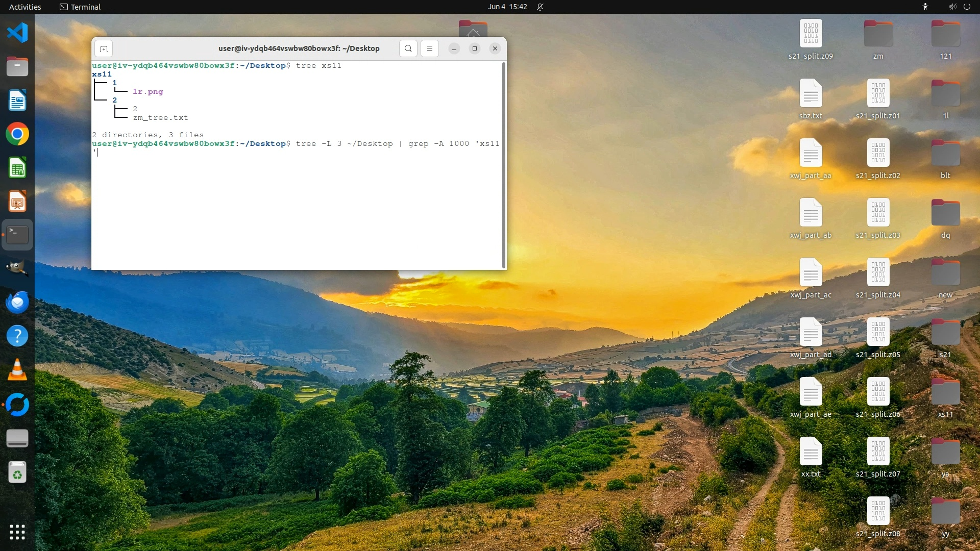The width and height of the screenshot is (980, 551).
Task: Click the accessibility icon in the top bar
Action: pyautogui.click(x=925, y=7)
